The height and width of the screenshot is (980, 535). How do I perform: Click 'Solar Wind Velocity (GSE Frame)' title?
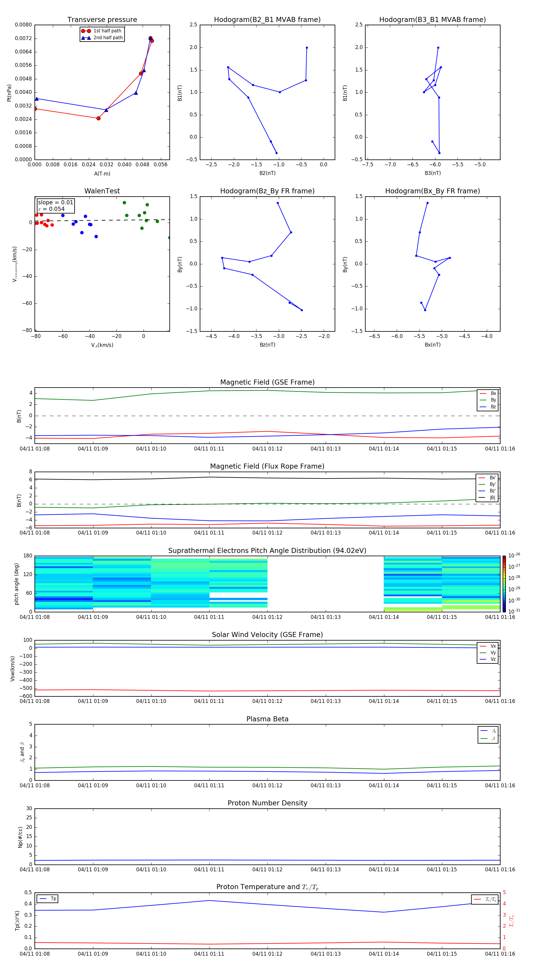pos(267,635)
